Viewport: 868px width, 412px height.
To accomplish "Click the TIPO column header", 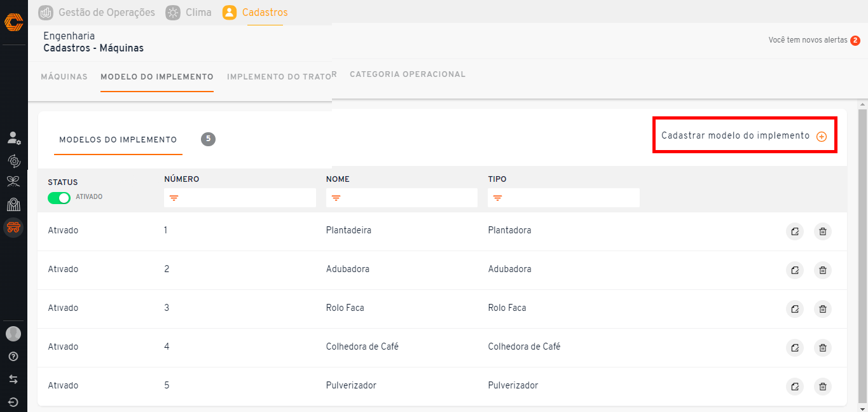I will (x=497, y=179).
